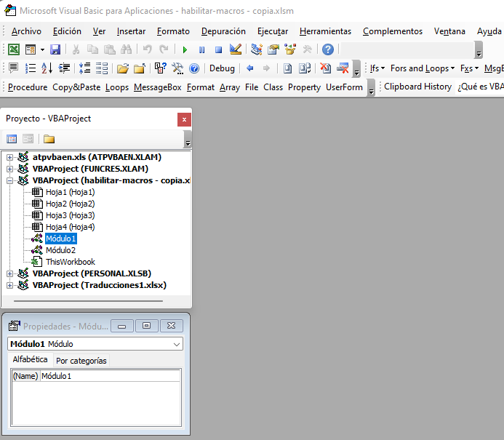Collapse the habilitar-macros VBAProject node
Viewport: 504px width, 440px height.
tap(9, 180)
